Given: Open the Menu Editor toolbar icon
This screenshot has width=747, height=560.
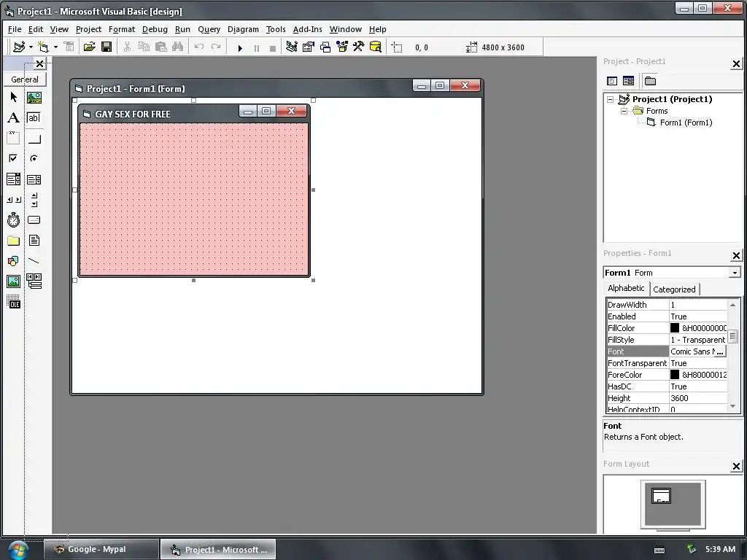Looking at the screenshot, I should click(69, 47).
